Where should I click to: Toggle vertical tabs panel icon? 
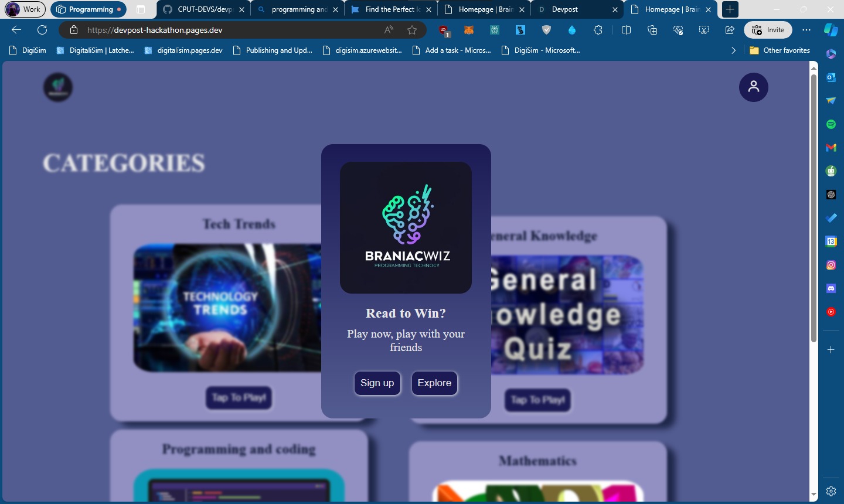[141, 9]
